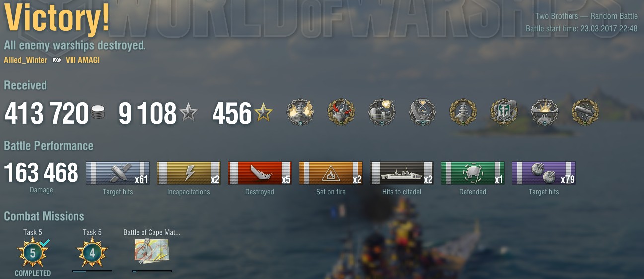Click the green Defended x1 ribbon
Viewport: 644px width, 279px height.
click(473, 173)
